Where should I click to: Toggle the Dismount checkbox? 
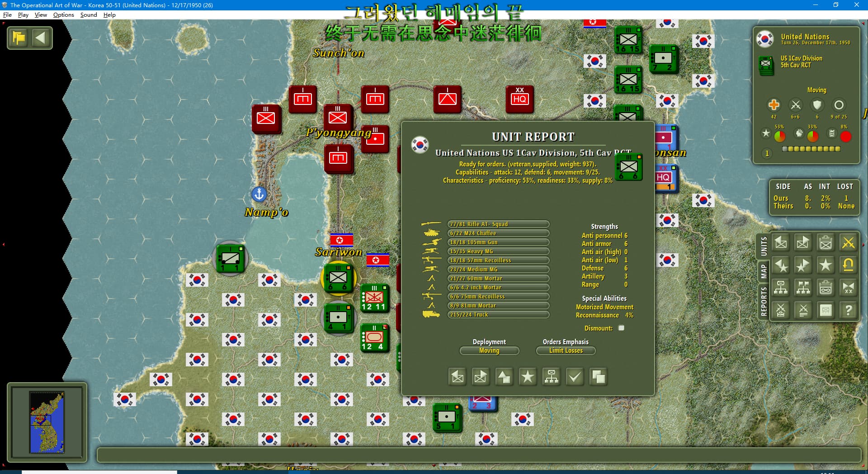click(x=621, y=328)
